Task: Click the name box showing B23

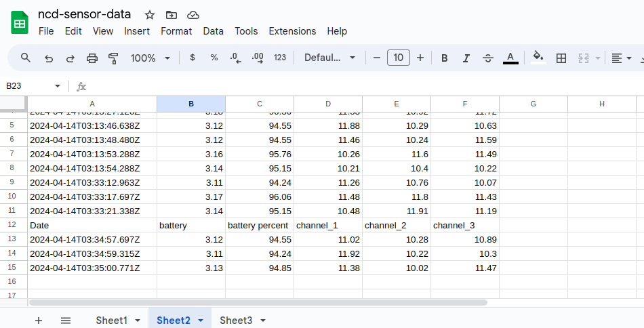Action: point(28,86)
